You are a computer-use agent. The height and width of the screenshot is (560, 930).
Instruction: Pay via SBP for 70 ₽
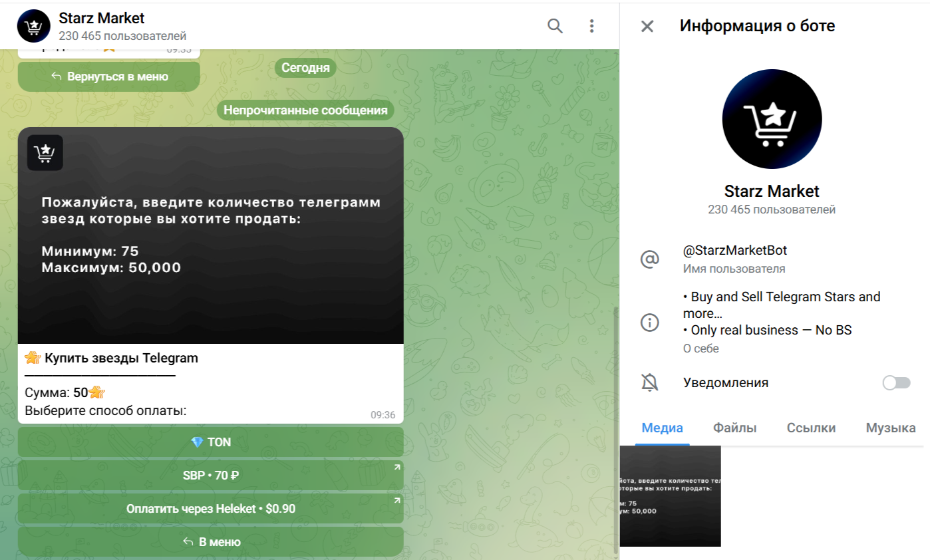pyautogui.click(x=210, y=476)
